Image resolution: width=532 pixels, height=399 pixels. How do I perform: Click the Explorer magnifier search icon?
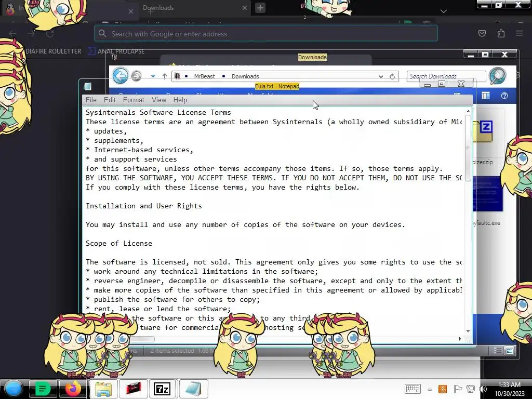pyautogui.click(x=498, y=76)
